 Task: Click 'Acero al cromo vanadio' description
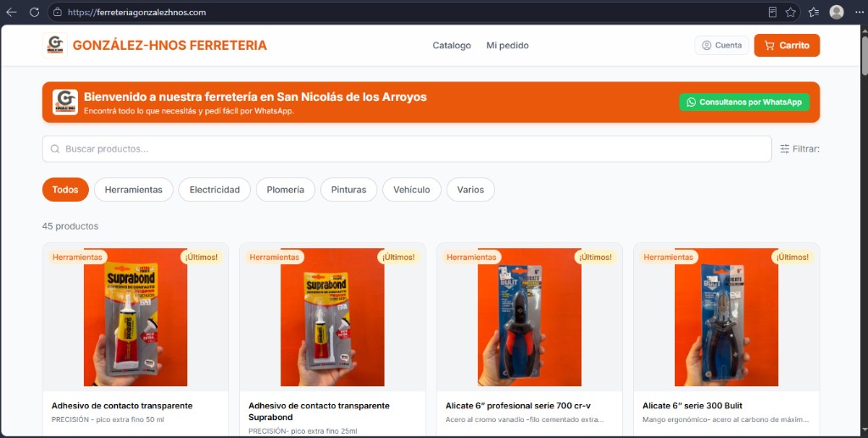524,419
